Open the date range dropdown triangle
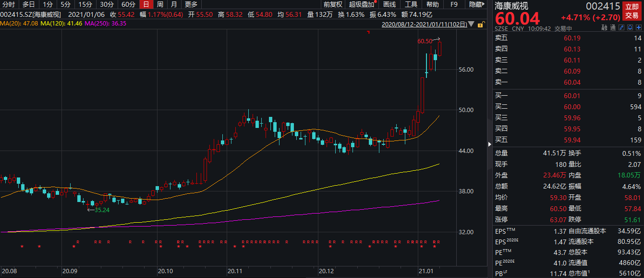 pos(472,24)
